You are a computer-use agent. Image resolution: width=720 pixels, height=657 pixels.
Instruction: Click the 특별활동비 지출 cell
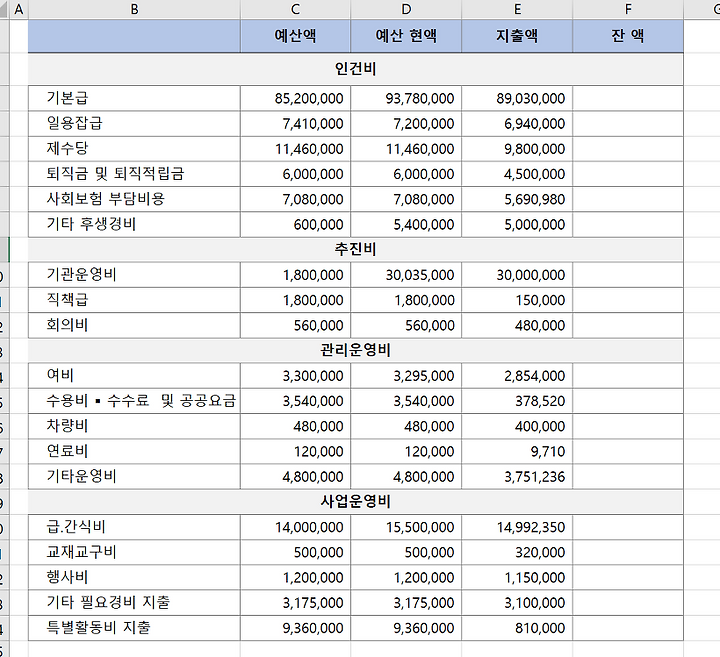pos(134,628)
